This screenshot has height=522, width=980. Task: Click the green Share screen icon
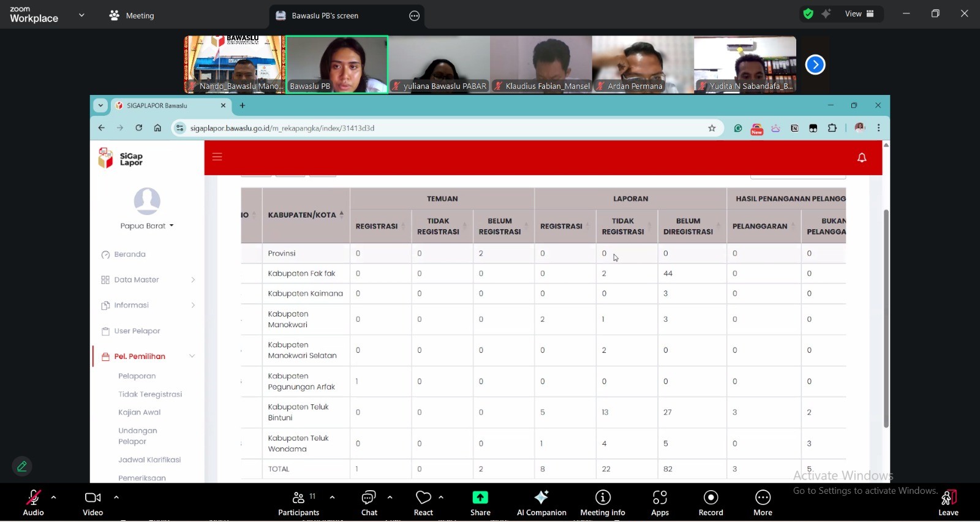click(x=480, y=497)
